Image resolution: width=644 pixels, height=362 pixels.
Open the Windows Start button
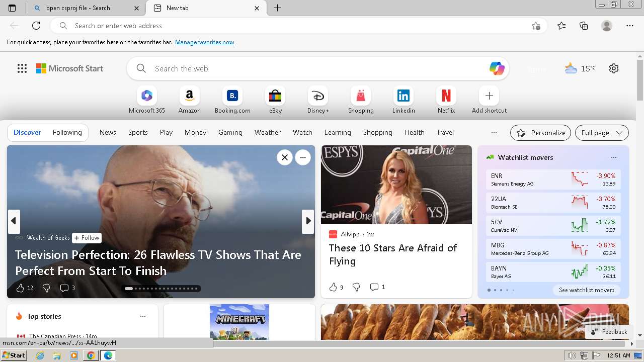tap(14, 355)
